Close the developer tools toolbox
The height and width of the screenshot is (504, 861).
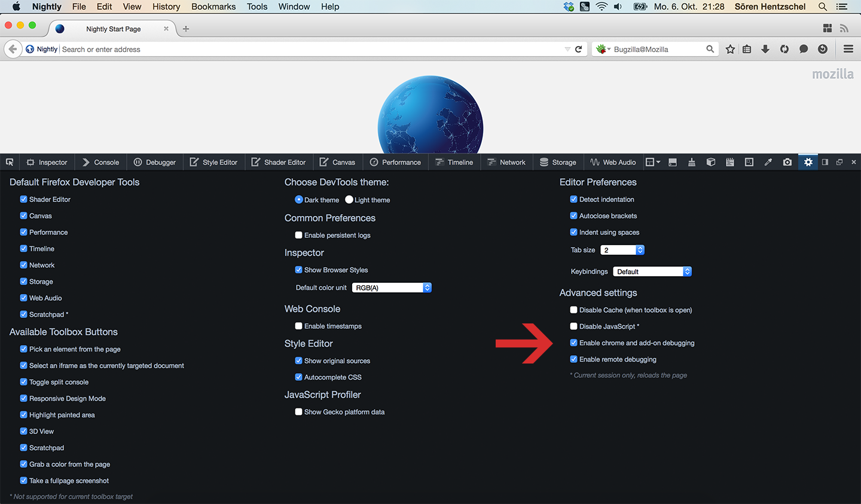[x=854, y=162]
